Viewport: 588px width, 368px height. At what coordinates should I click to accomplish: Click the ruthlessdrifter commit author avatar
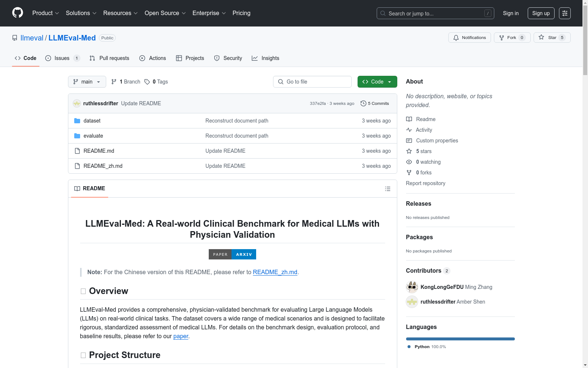coord(77,103)
